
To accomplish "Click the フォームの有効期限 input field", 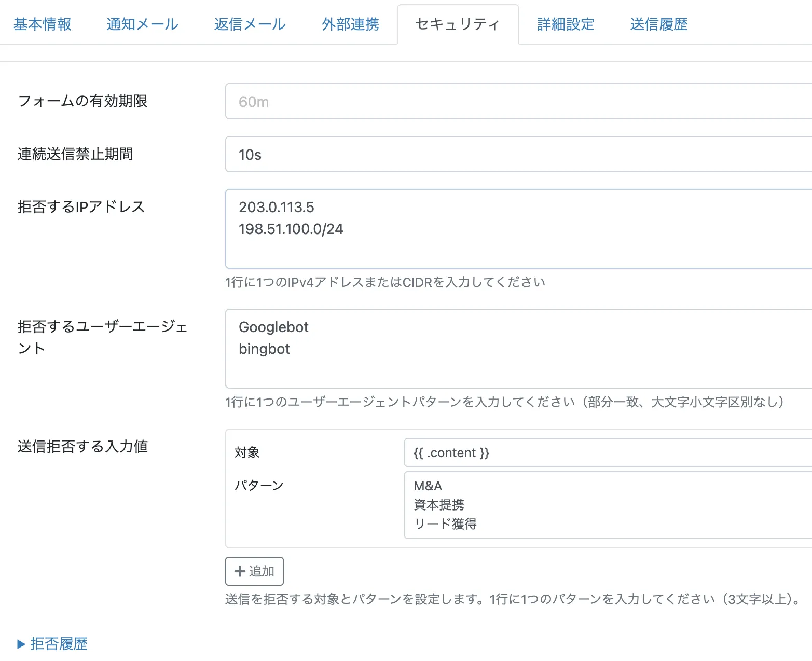I will click(519, 102).
